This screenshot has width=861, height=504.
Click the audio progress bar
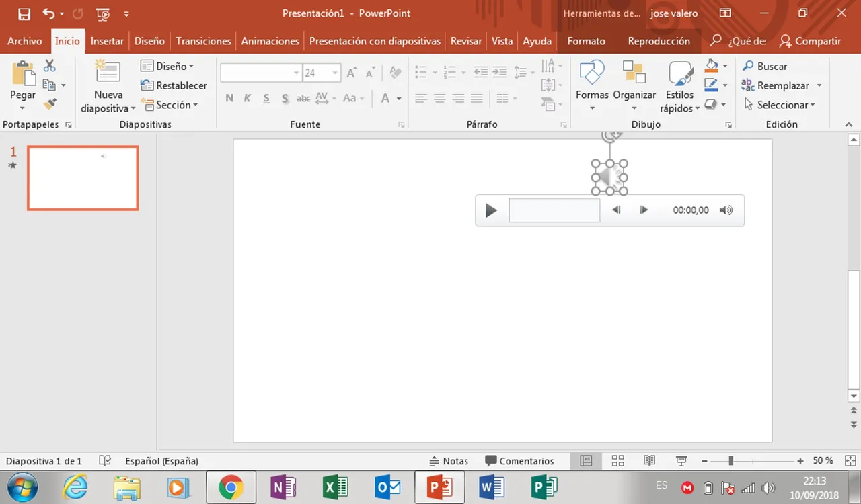(554, 210)
